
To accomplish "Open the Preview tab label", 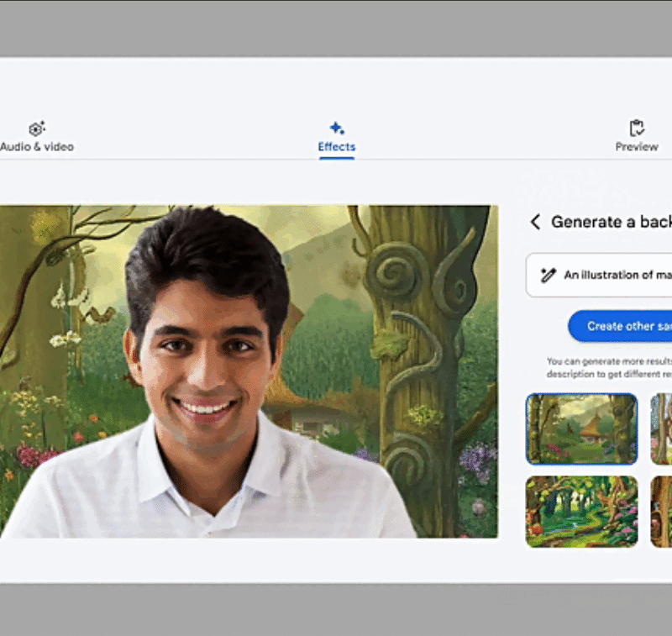I will point(637,147).
